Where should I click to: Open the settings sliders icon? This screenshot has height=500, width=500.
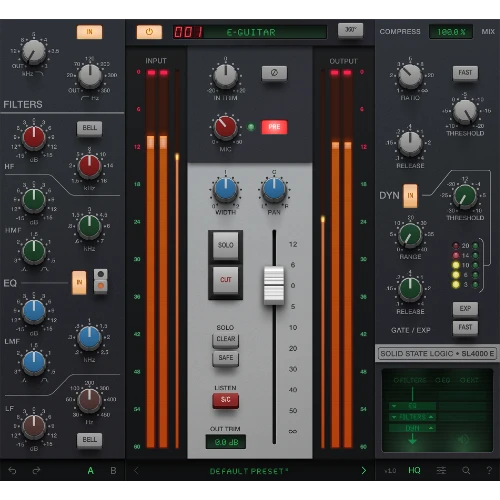pyautogui.click(x=441, y=470)
